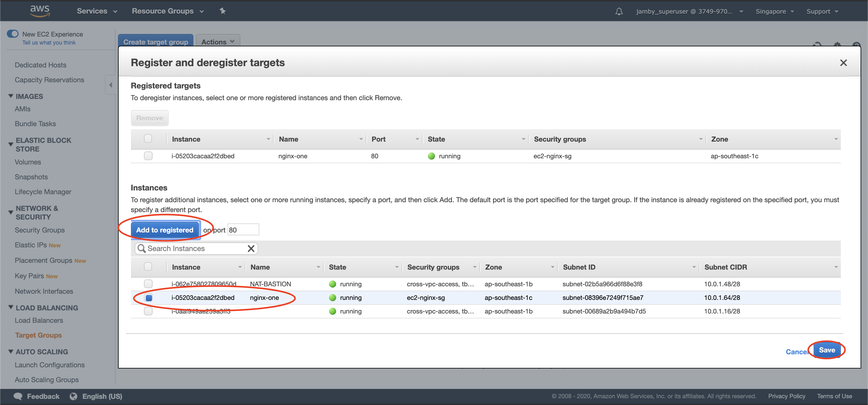Click the port number input field
Image resolution: width=868 pixels, height=405 pixels.
click(243, 230)
